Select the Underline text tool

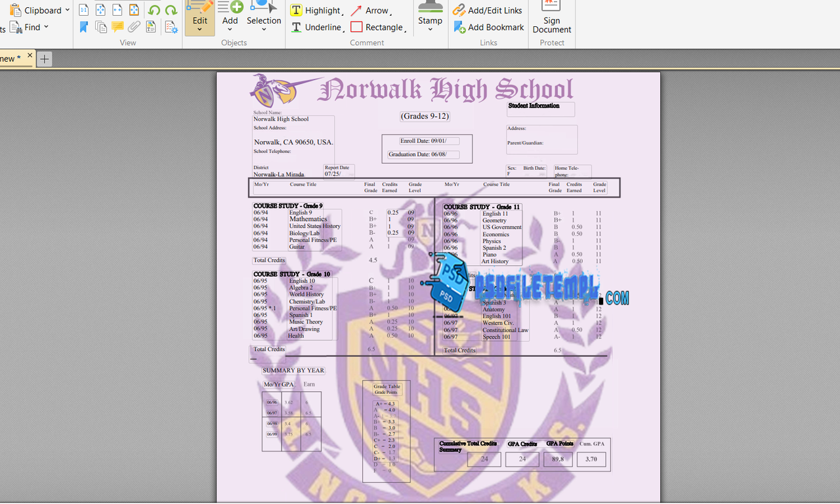(x=316, y=27)
